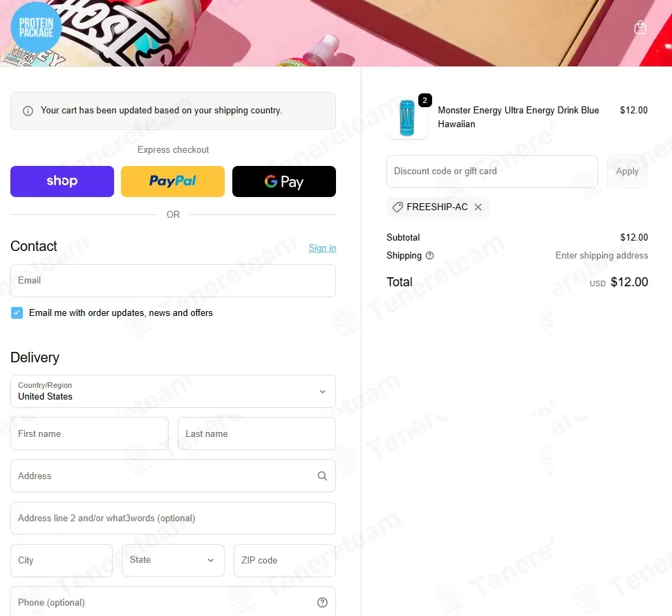Screen dimensions: 672x616
Task: Click the Monster Energy product thumbnail
Action: (407, 118)
